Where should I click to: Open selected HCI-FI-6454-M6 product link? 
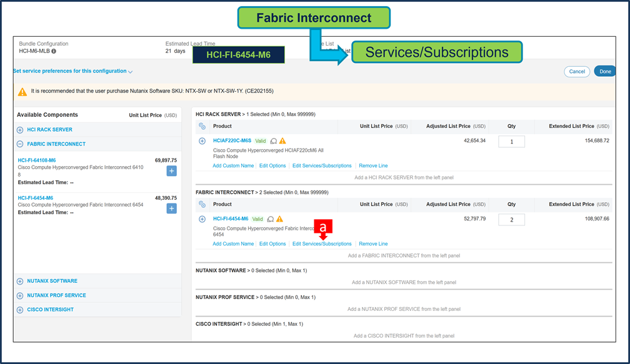(x=231, y=219)
